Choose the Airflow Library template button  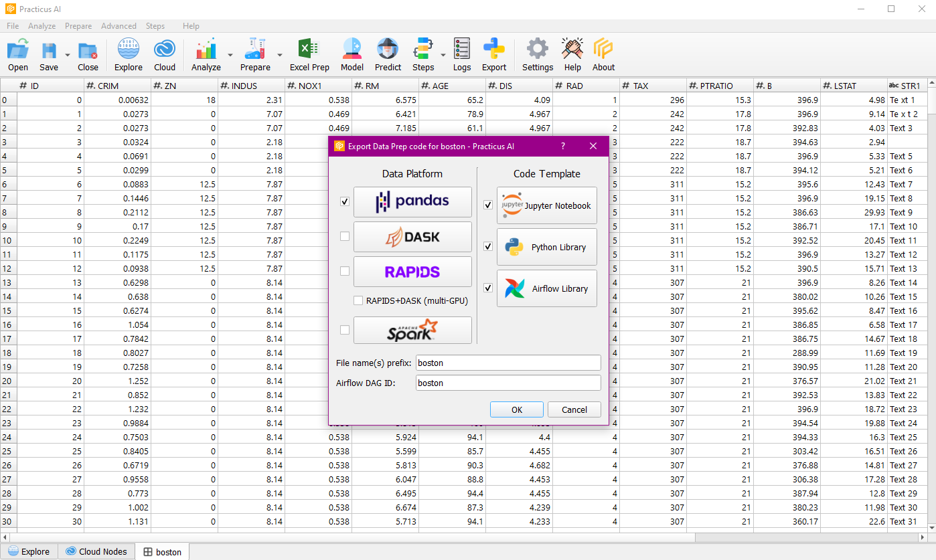[547, 288]
